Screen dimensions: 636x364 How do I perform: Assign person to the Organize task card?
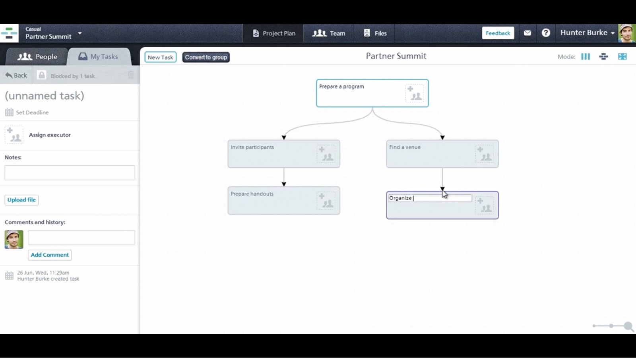click(x=484, y=205)
